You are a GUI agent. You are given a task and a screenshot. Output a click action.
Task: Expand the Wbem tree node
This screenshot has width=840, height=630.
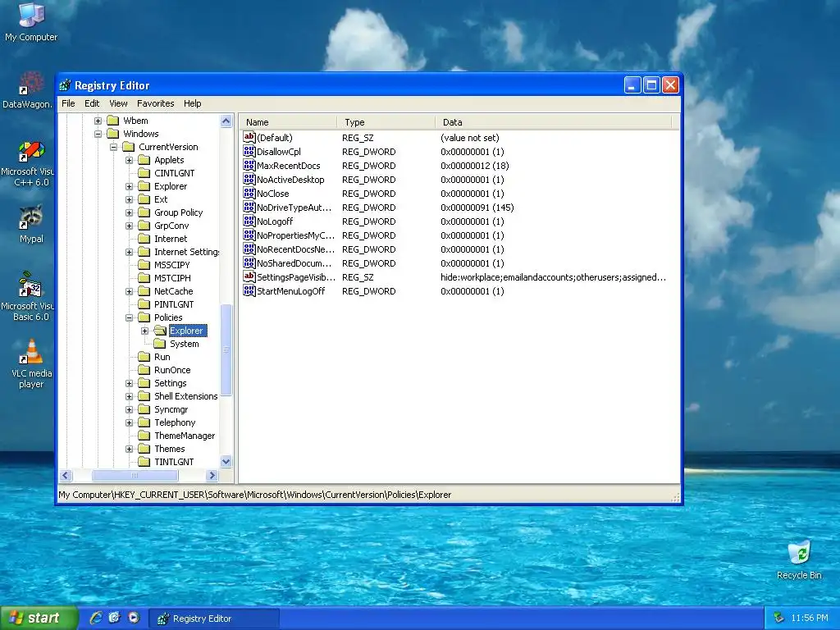click(x=98, y=121)
